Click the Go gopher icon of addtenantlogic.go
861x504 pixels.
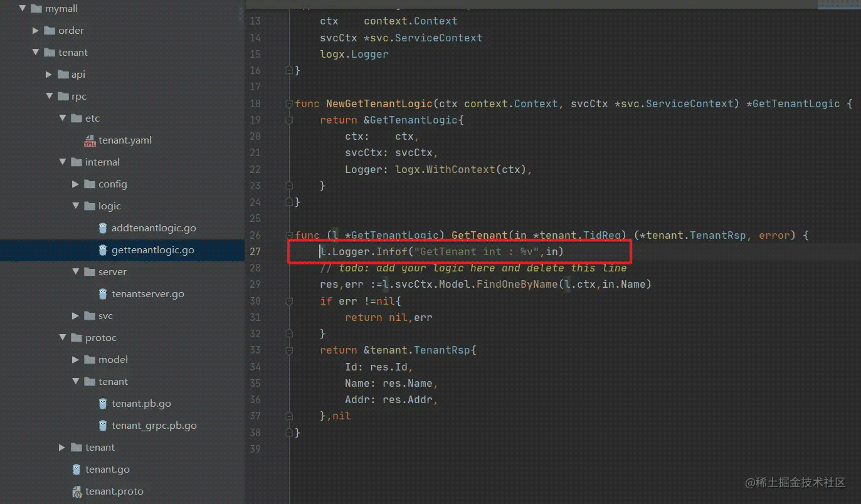103,228
